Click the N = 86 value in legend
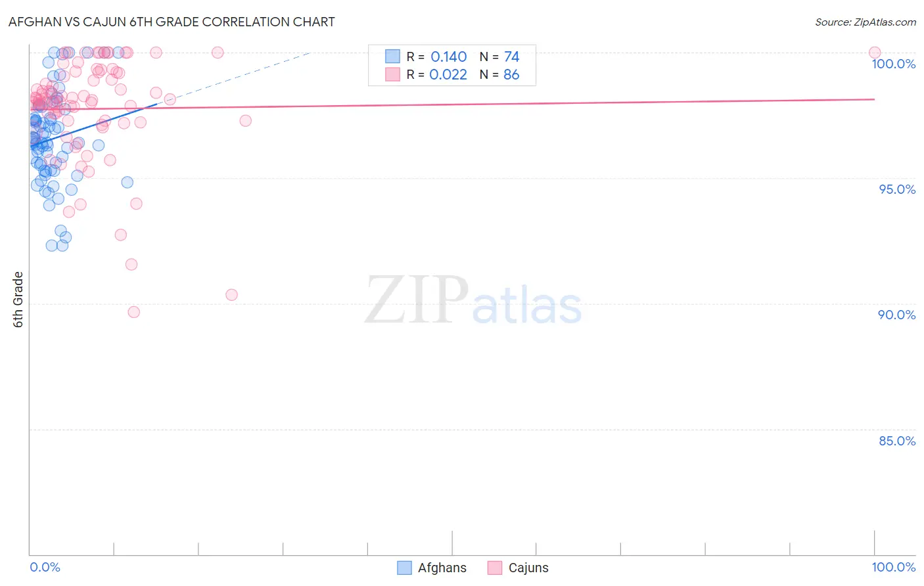Screen dimensions: 924x586 (x=499, y=74)
